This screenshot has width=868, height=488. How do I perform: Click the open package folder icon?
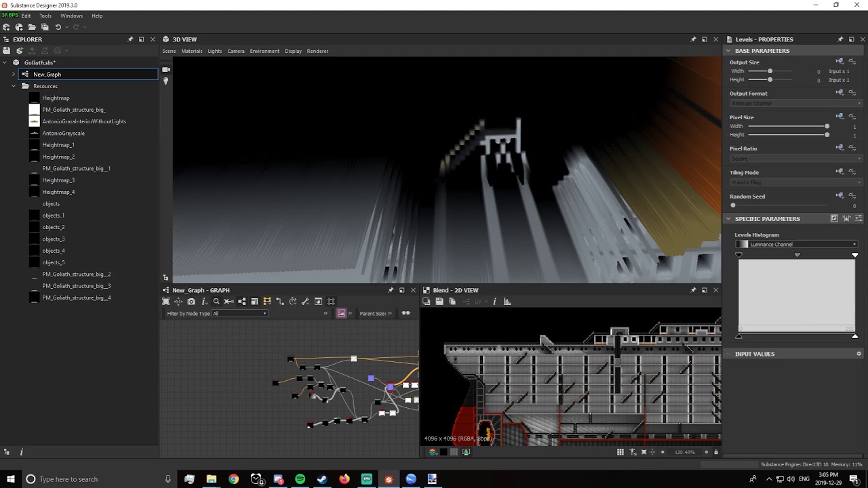(32, 27)
